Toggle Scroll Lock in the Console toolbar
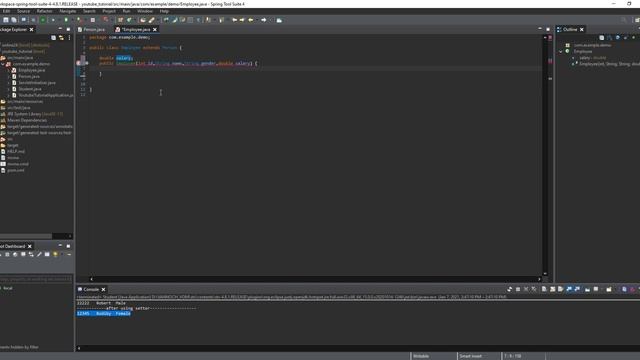Screen dimensions: 640x360 553,289
